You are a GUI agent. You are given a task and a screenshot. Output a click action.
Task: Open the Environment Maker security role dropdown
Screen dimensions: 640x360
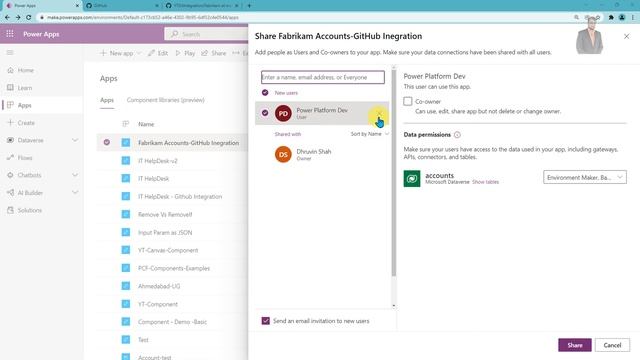(x=584, y=177)
